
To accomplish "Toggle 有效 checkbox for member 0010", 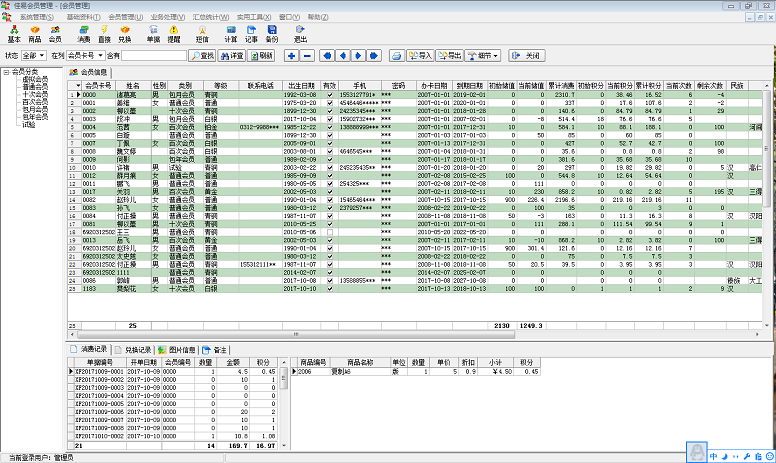I will (x=330, y=167).
